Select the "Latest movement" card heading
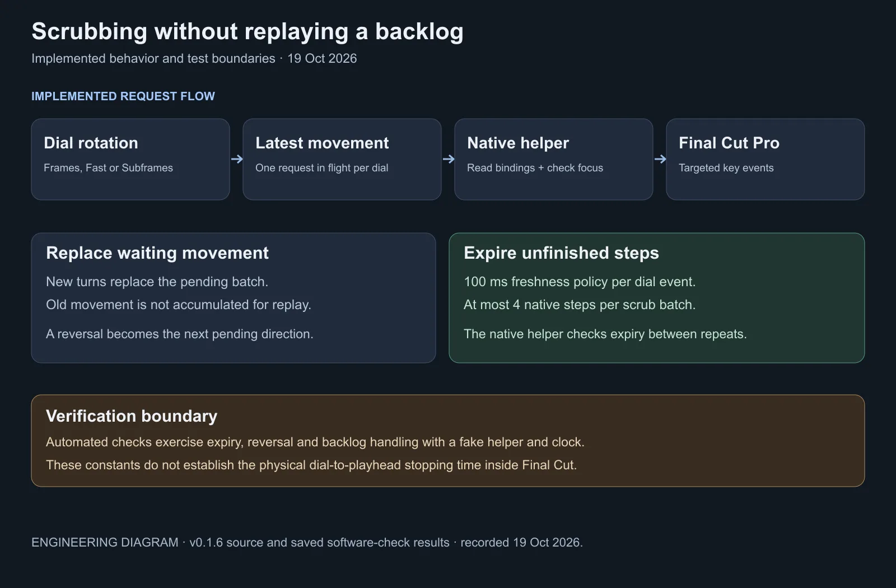896x588 pixels. click(x=322, y=143)
